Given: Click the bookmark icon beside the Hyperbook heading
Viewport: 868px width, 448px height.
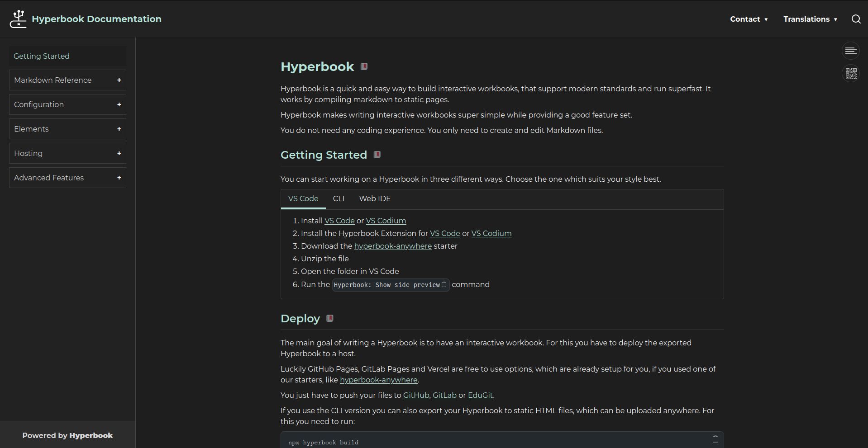Looking at the screenshot, I should click(364, 66).
